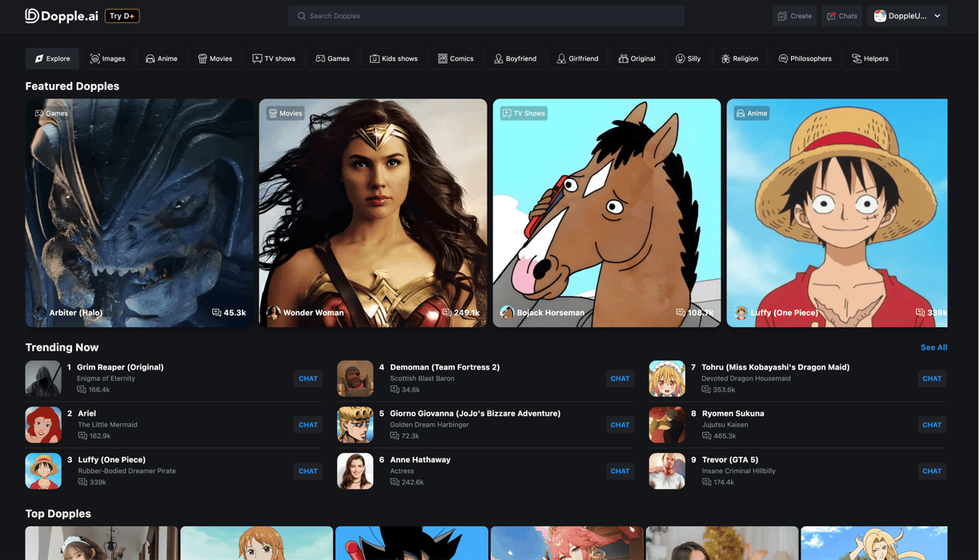Click the Trevor (GTA 5) avatar icon
Viewport: 980px width, 560px height.
pyautogui.click(x=667, y=471)
